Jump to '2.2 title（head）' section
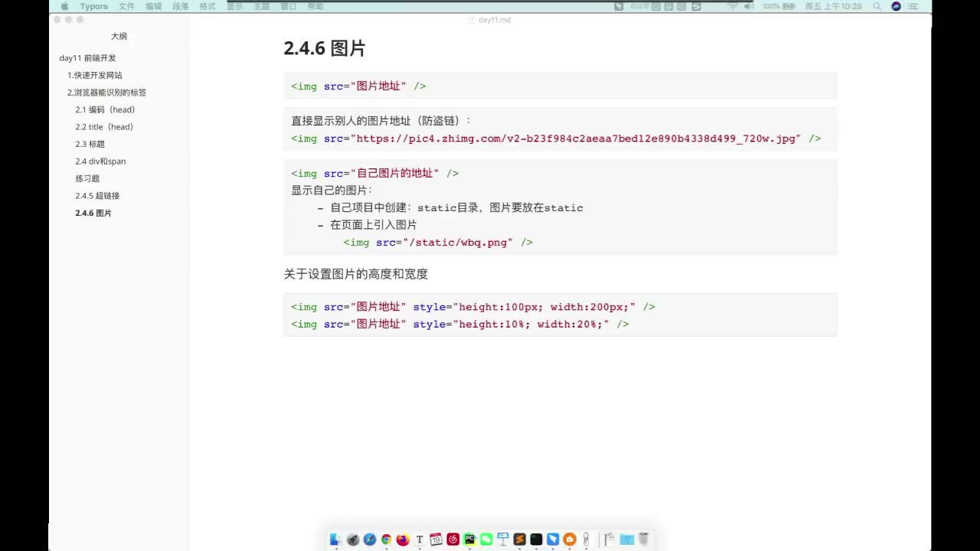Screen dimensions: 980x551 point(104,127)
